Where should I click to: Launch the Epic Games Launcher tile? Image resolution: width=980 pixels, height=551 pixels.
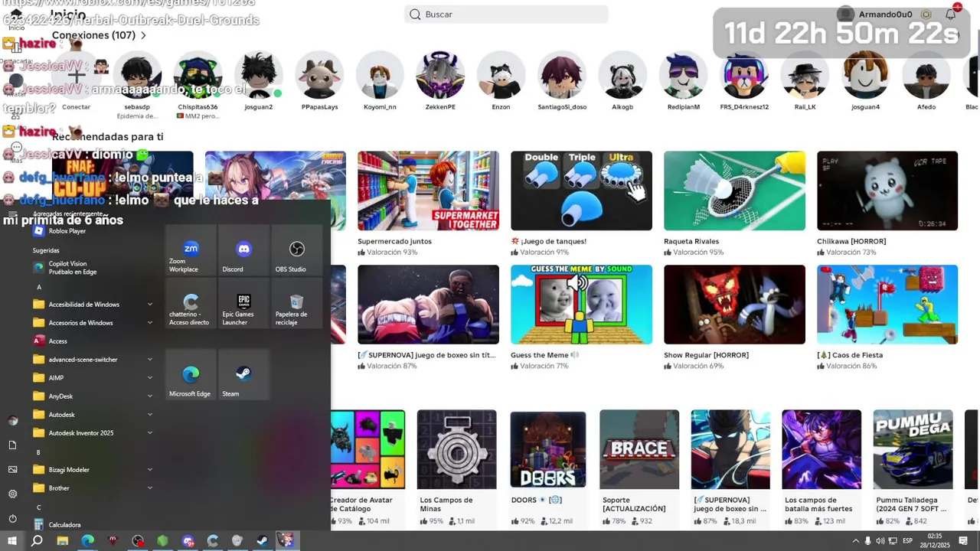click(x=243, y=302)
